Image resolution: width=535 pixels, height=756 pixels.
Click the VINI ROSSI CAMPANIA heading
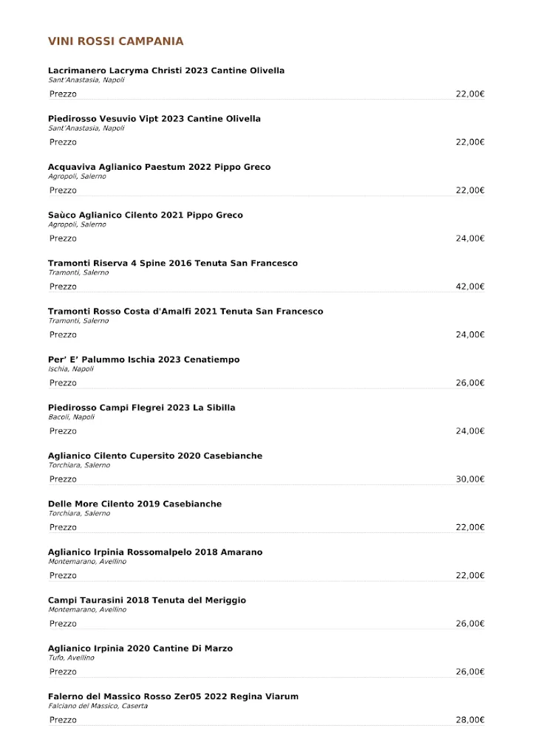point(116,41)
